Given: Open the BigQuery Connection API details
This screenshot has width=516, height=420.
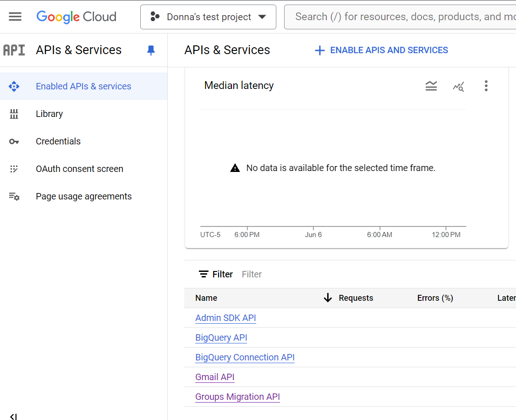Looking at the screenshot, I should pyautogui.click(x=245, y=357).
